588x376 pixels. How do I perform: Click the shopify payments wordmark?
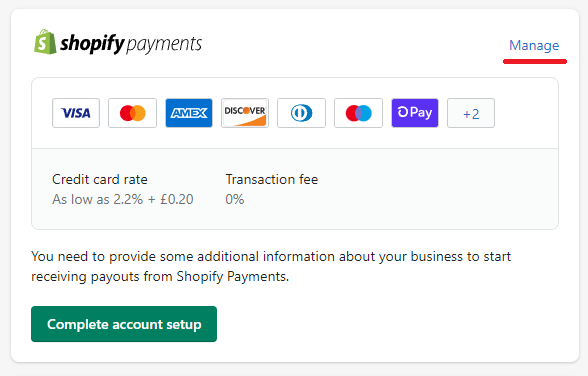pos(131,43)
